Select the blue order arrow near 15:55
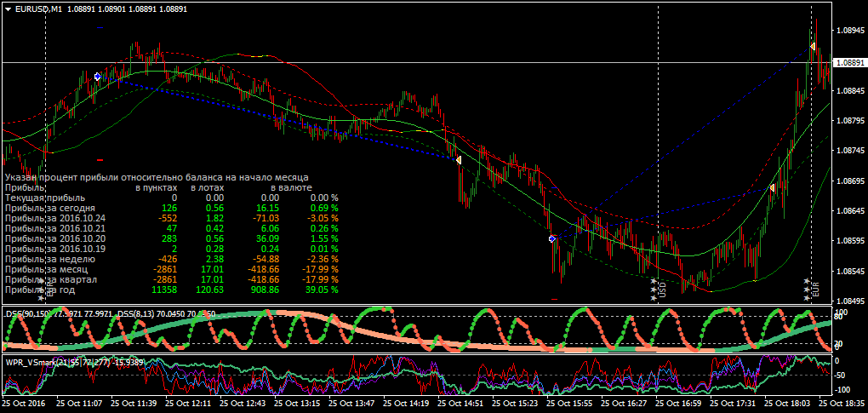868x413 pixels. (552, 238)
